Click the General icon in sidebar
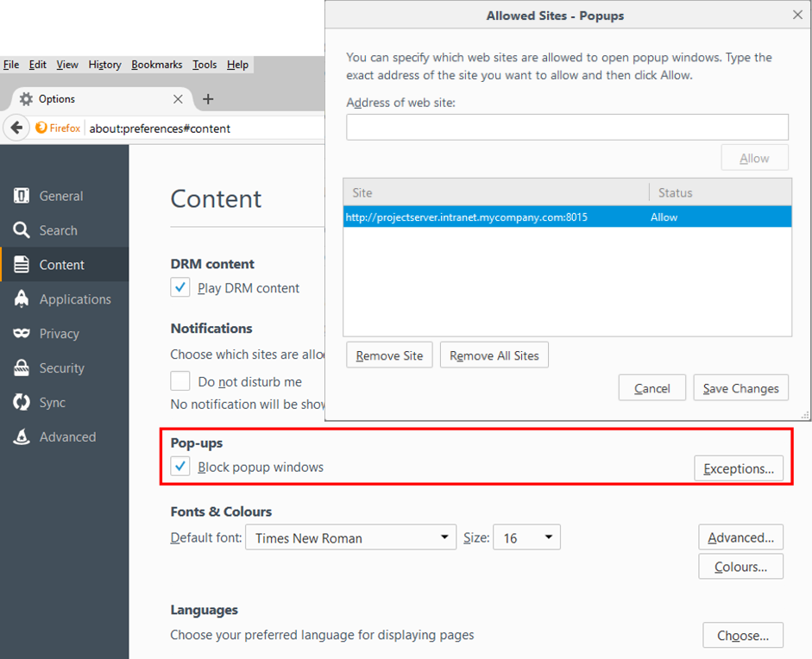Viewport: 812px width, 659px height. pyautogui.click(x=22, y=196)
